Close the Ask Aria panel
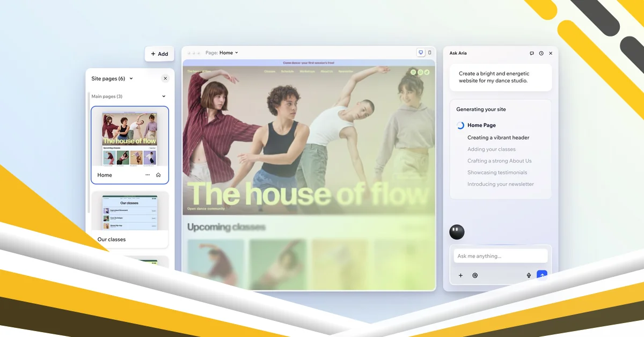Image resolution: width=644 pixels, height=337 pixels. (x=551, y=53)
